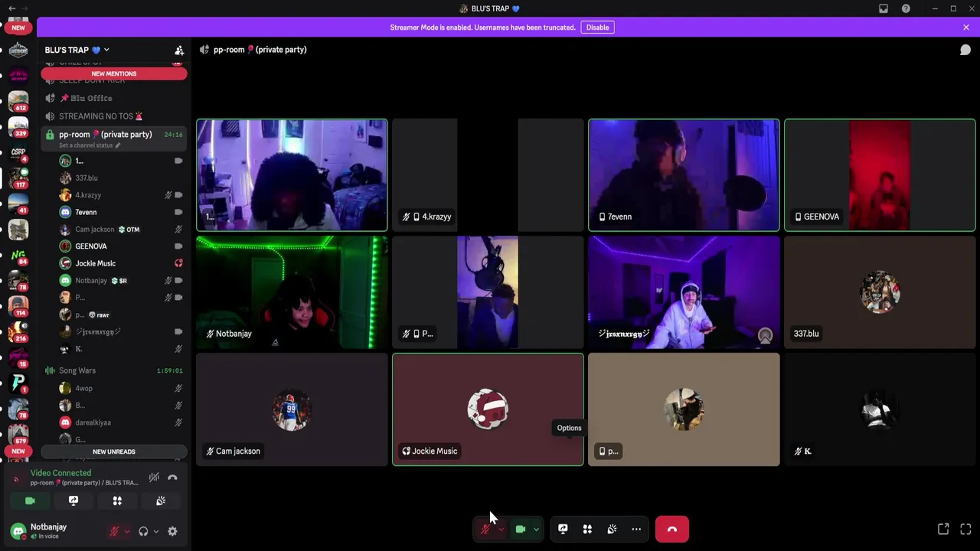Open the server icon with the 612 badge

coord(18,99)
